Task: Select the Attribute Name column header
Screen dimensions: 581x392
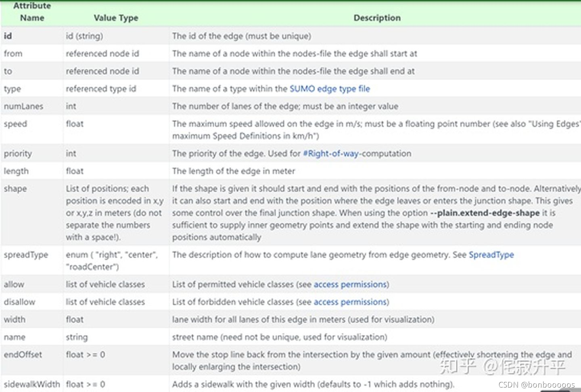Action: pos(32,12)
